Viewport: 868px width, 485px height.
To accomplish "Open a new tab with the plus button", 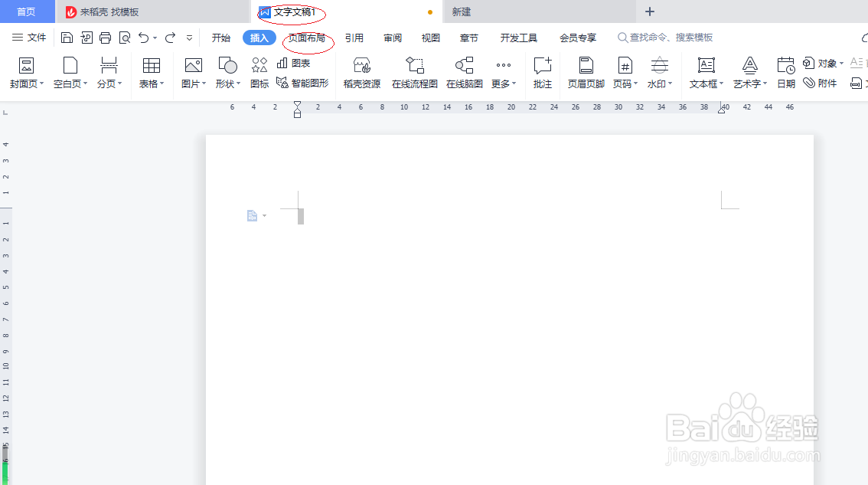I will point(649,11).
